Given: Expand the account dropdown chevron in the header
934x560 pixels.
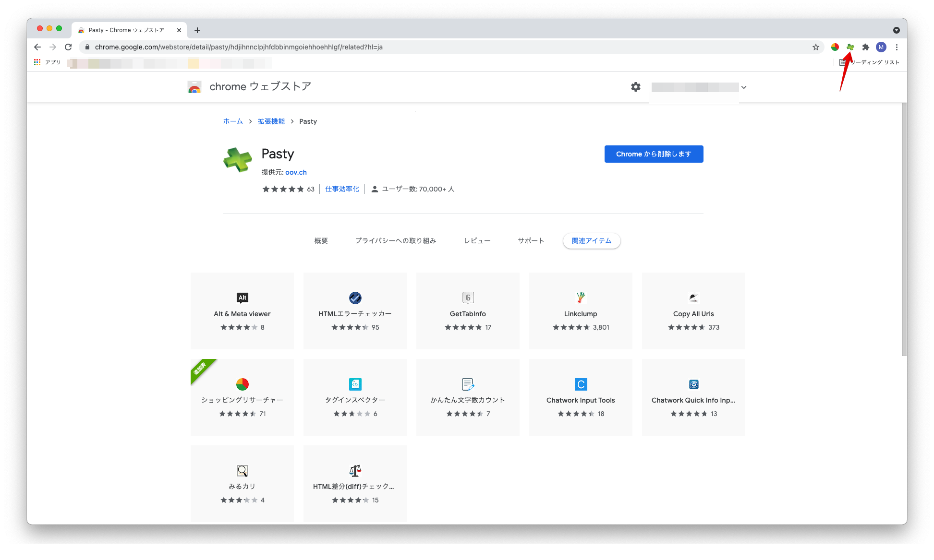Looking at the screenshot, I should (x=743, y=87).
